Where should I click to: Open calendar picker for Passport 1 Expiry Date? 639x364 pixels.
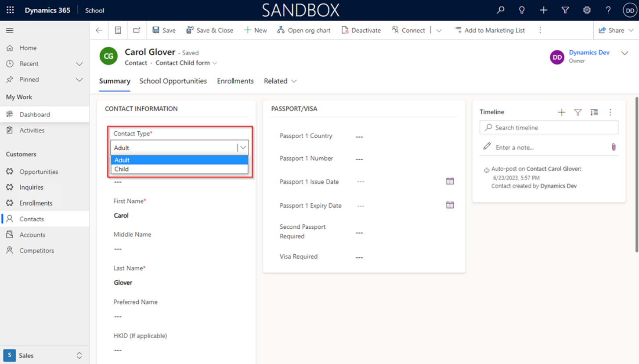tap(450, 205)
